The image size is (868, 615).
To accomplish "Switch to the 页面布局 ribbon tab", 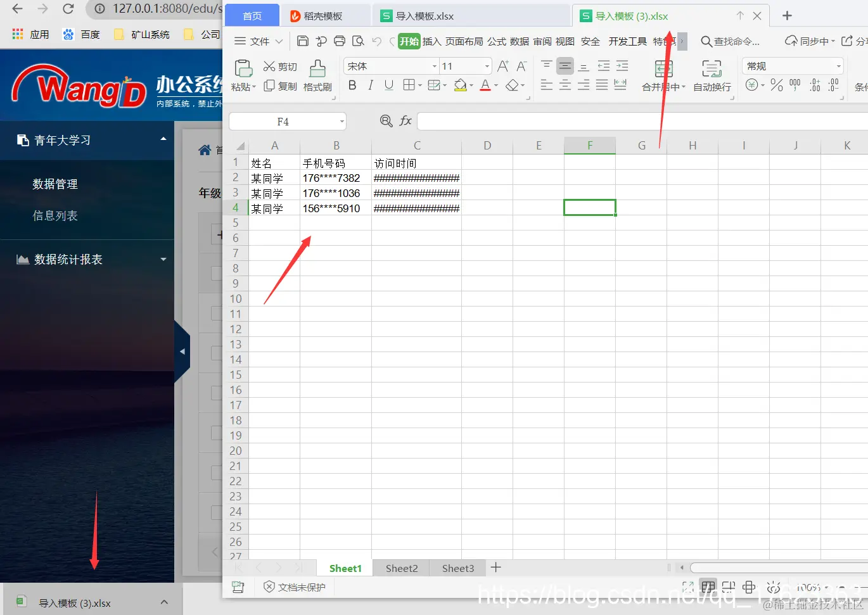I will 464,41.
